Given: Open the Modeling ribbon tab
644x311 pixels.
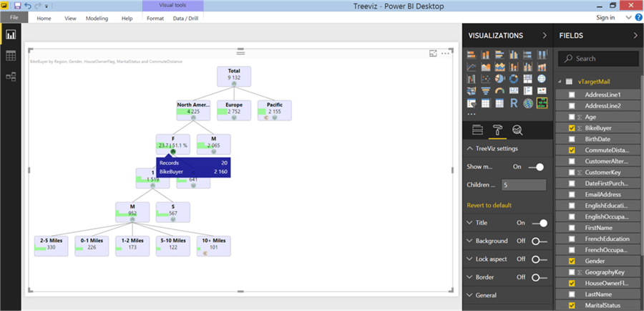Looking at the screenshot, I should [x=97, y=18].
